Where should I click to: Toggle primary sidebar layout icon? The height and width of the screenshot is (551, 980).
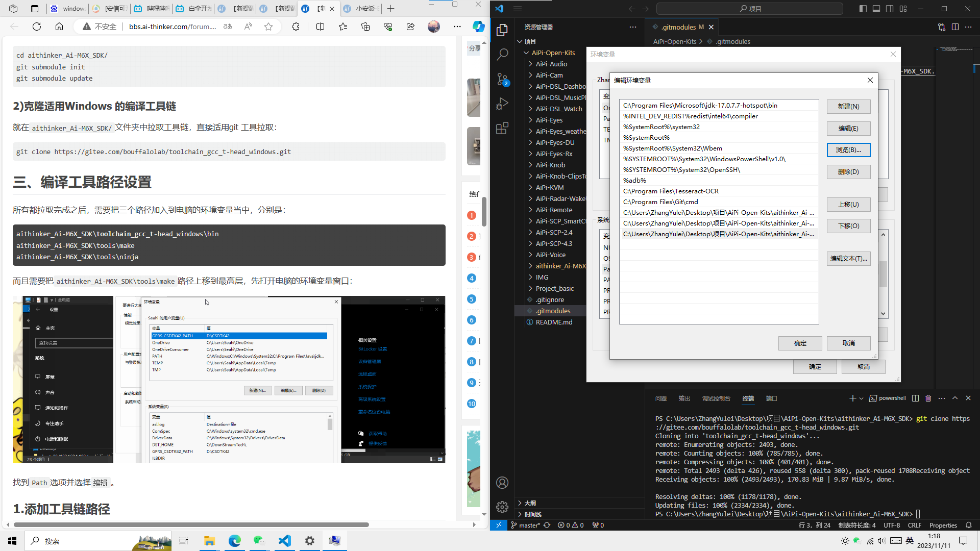[x=863, y=9]
